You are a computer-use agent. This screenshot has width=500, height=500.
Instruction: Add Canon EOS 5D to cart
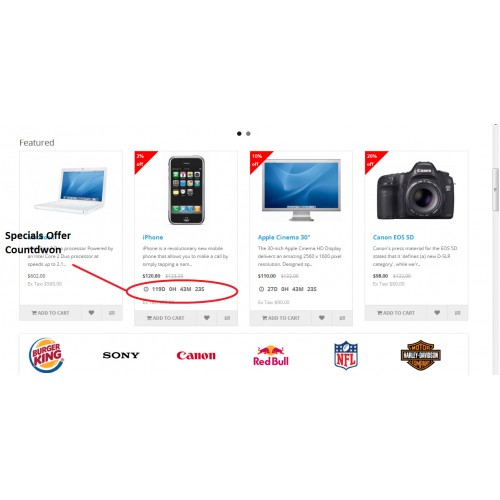click(x=396, y=313)
